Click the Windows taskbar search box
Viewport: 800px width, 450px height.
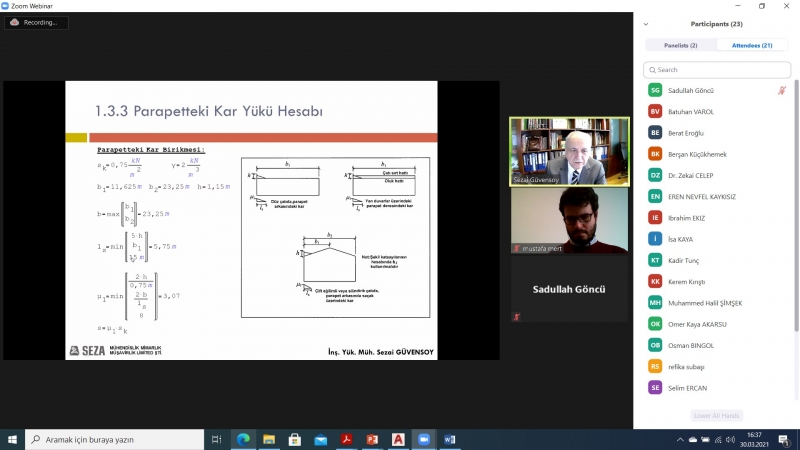(113, 439)
